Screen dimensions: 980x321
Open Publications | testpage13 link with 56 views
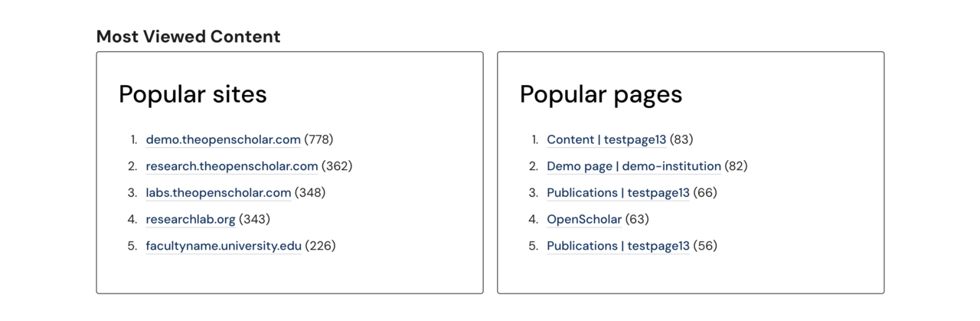[618, 246]
